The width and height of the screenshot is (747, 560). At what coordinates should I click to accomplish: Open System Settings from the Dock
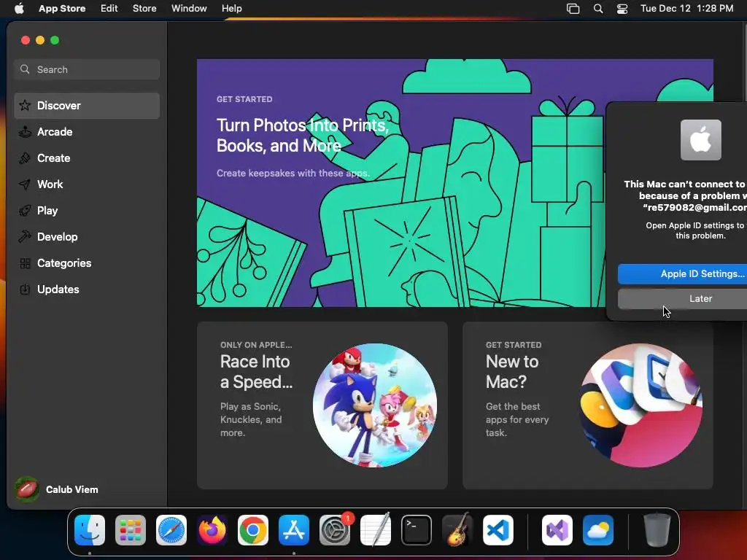tap(335, 530)
